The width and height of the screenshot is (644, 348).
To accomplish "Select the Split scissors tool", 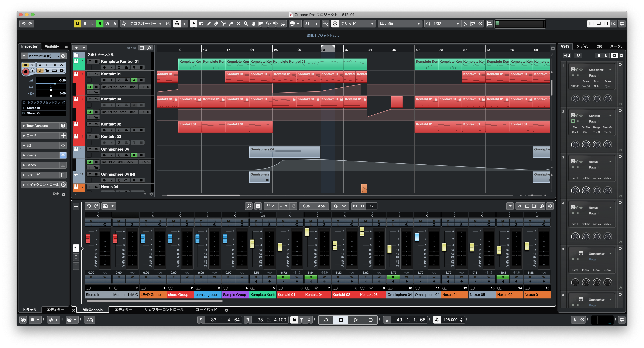I will [223, 24].
